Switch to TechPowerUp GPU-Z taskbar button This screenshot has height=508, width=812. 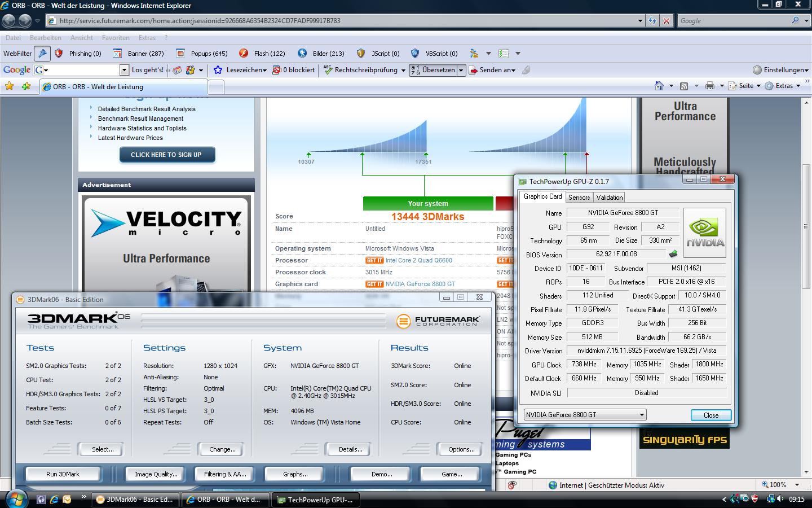315,500
